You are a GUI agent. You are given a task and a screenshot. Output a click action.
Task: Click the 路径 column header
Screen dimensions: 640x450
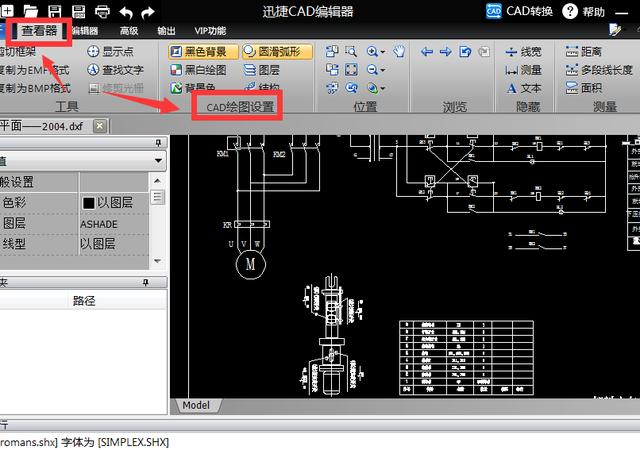click(83, 301)
